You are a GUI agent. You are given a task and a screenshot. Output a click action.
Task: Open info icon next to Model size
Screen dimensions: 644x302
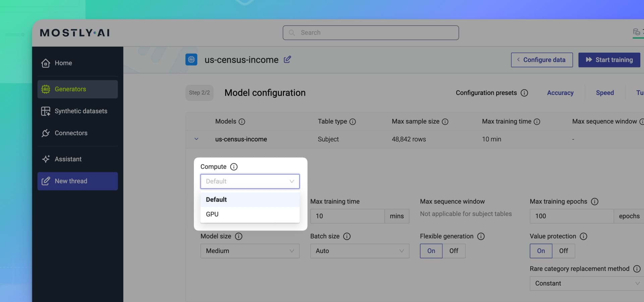[238, 236]
